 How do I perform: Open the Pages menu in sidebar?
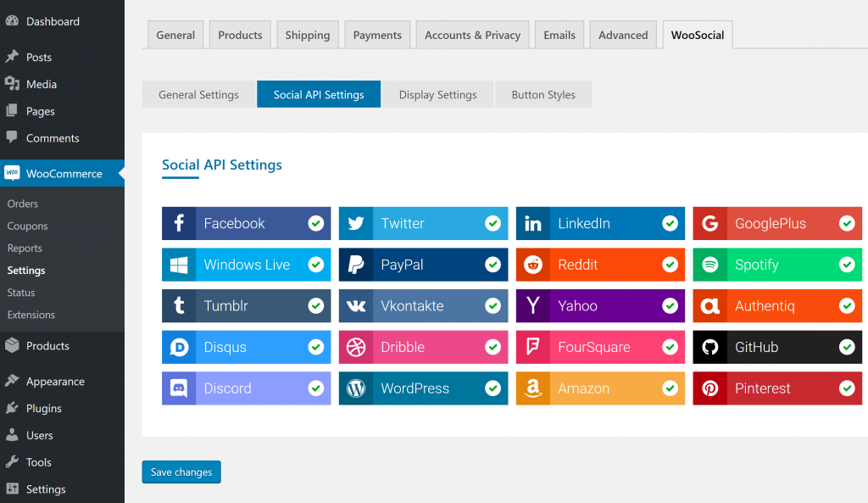(41, 111)
